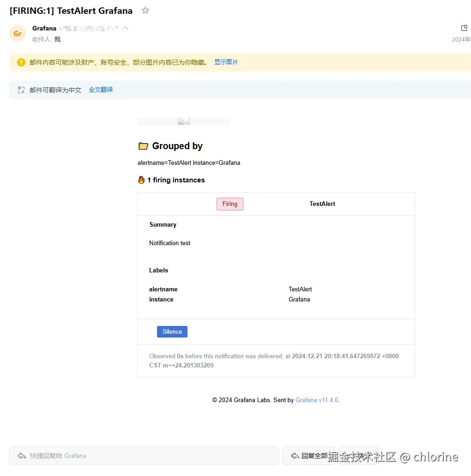This screenshot has width=471, height=476.
Task: Click alertname=TestAlert instance=Grafana text
Action: coord(189,163)
